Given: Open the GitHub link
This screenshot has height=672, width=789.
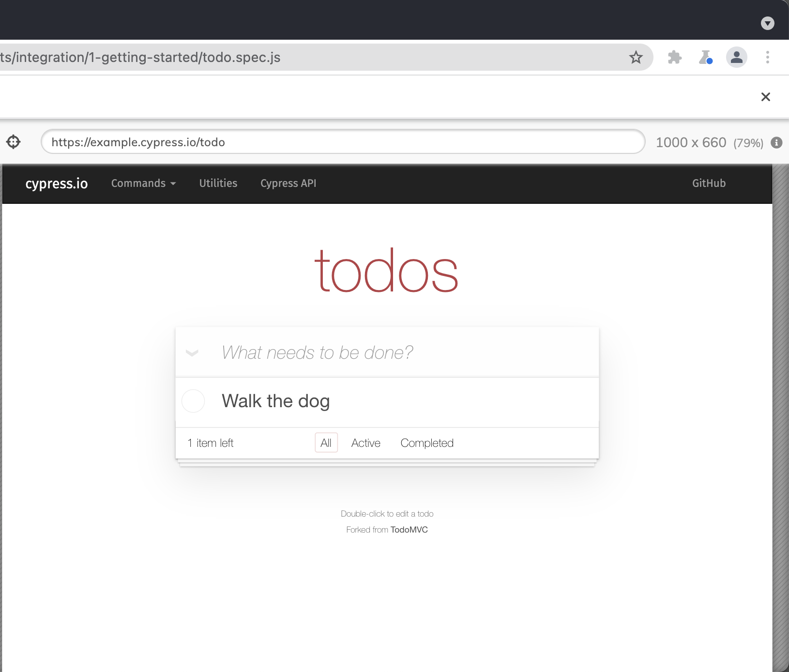Looking at the screenshot, I should 709,183.
